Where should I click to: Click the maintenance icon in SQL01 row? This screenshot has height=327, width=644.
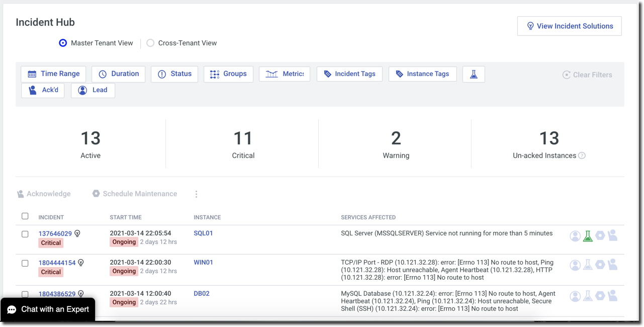click(600, 235)
